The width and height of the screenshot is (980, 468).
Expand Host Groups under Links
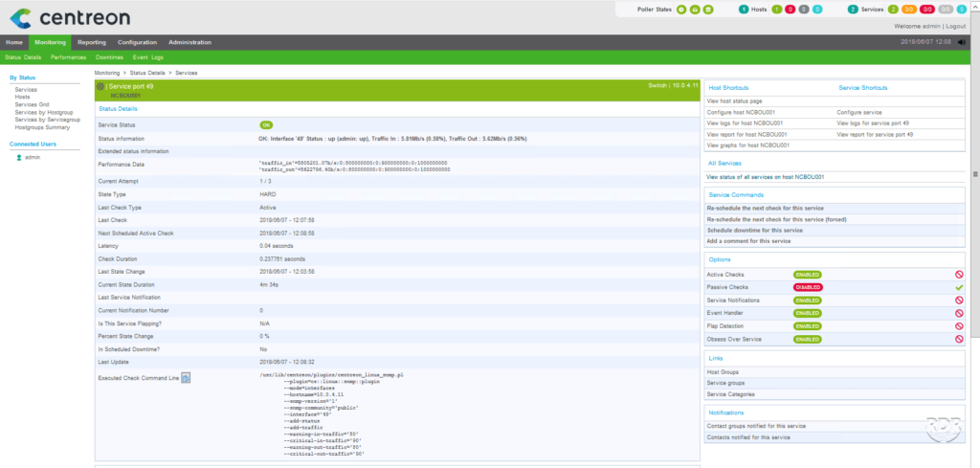[723, 371]
